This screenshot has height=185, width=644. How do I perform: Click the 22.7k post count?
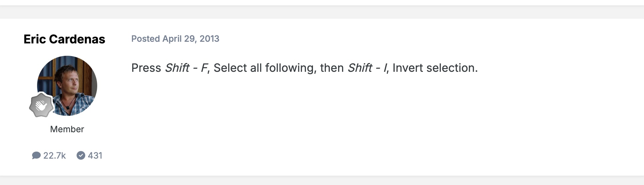(x=54, y=155)
